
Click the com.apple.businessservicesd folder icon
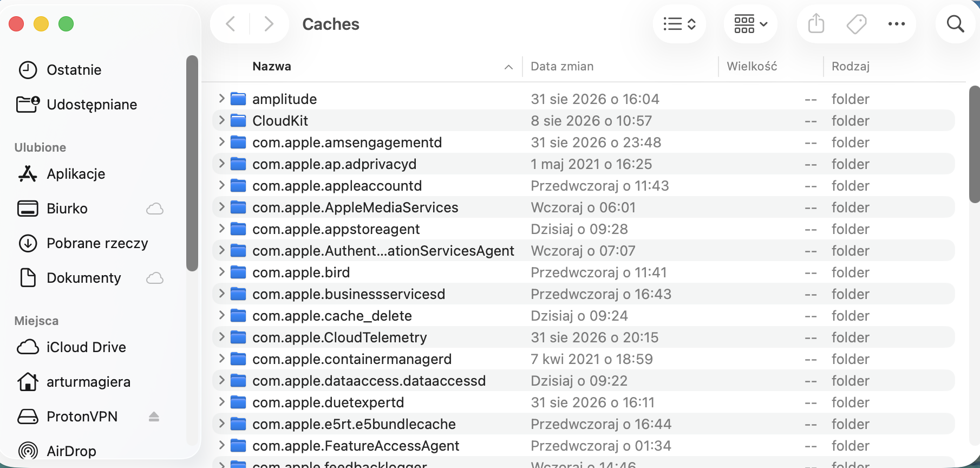pyautogui.click(x=238, y=294)
